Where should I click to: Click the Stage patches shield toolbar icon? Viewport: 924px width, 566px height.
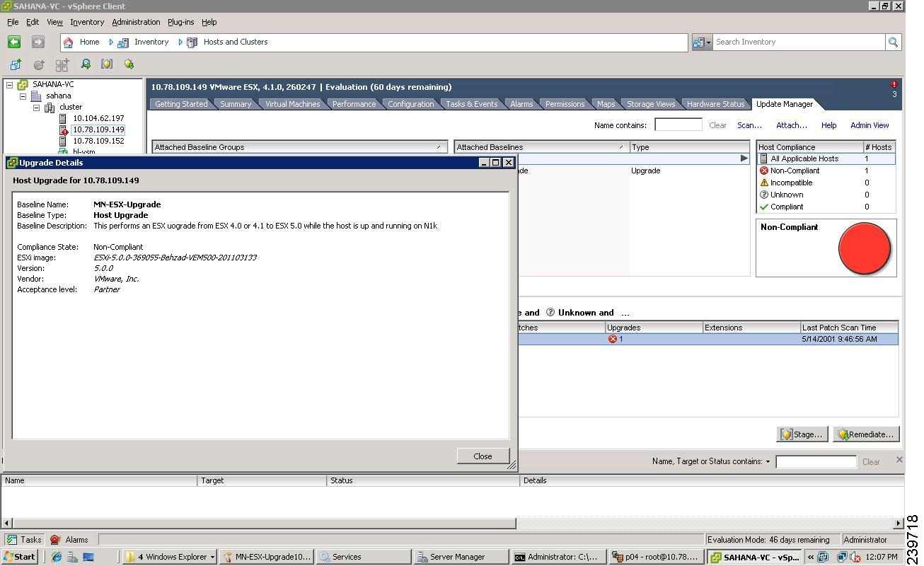pyautogui.click(x=107, y=64)
